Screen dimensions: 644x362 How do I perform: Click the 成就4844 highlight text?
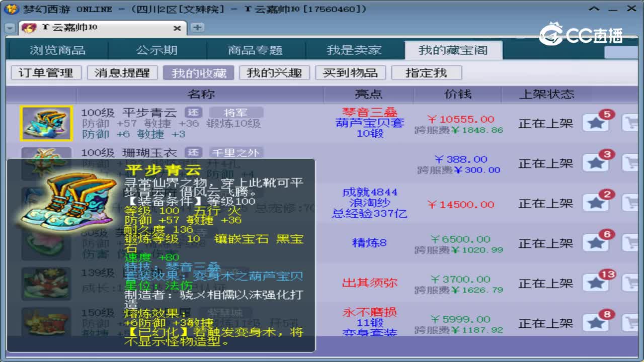(x=370, y=192)
